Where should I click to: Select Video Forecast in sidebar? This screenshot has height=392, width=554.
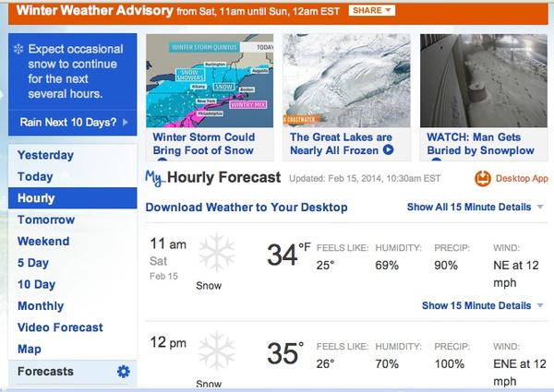[x=60, y=327]
